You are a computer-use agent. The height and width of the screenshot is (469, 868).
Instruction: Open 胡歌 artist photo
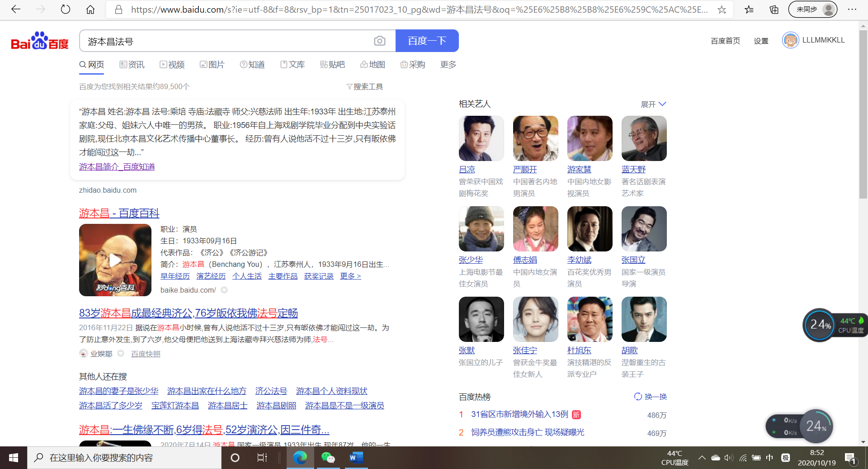click(644, 319)
